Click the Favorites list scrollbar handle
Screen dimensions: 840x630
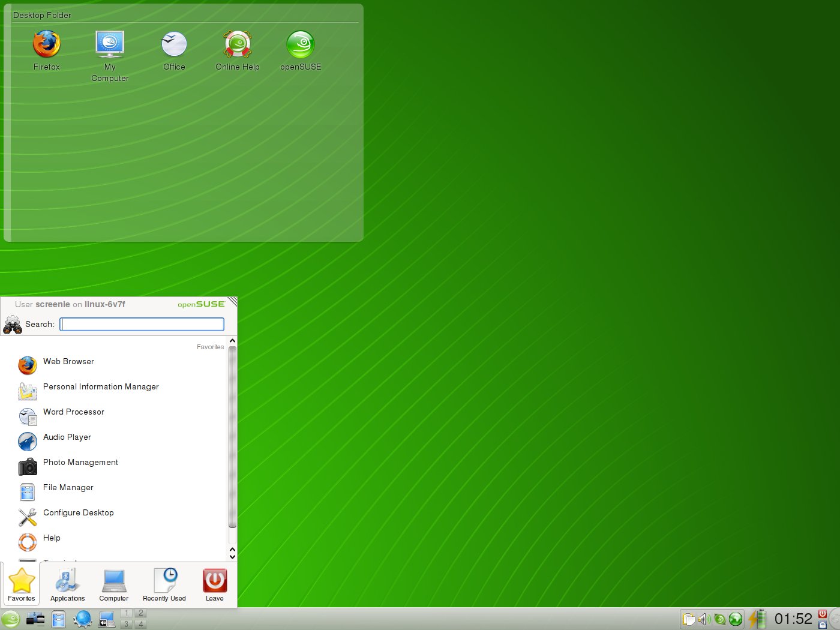coord(232,437)
